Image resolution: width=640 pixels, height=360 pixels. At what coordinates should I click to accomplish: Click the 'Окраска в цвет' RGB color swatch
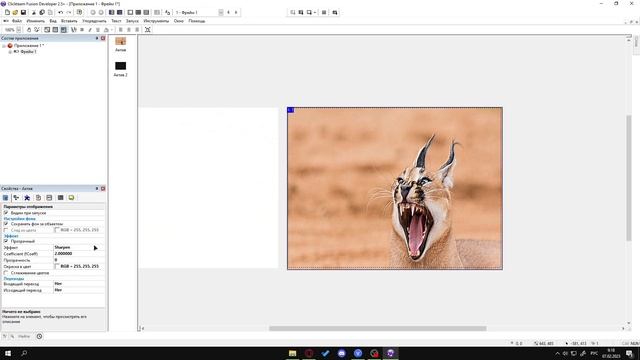[x=57, y=266]
